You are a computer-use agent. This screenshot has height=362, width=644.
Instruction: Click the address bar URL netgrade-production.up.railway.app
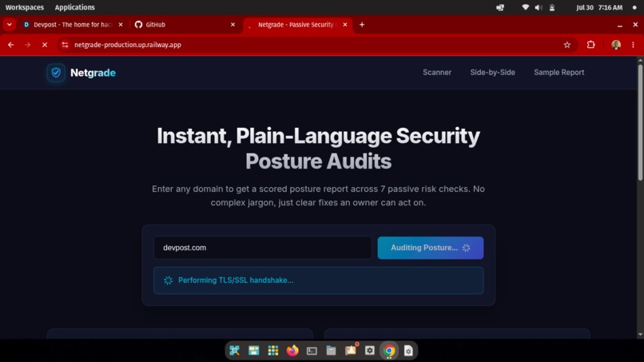(128, 45)
